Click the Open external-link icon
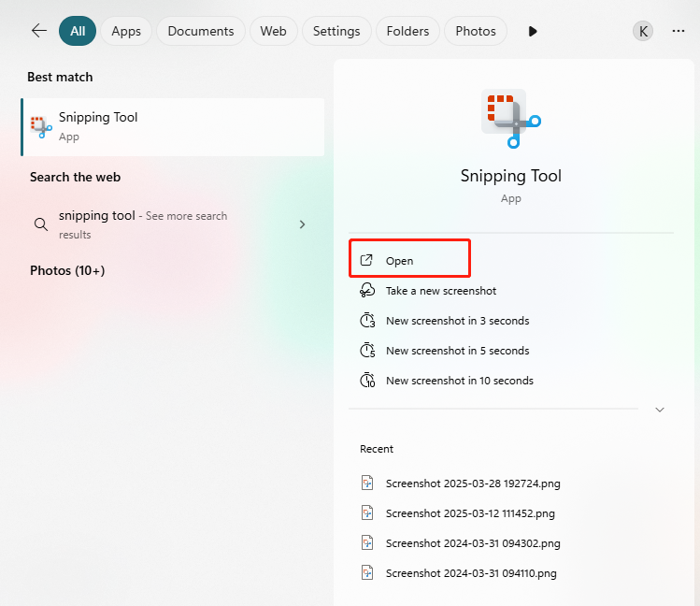Viewport: 700px width, 606px height. tap(366, 260)
